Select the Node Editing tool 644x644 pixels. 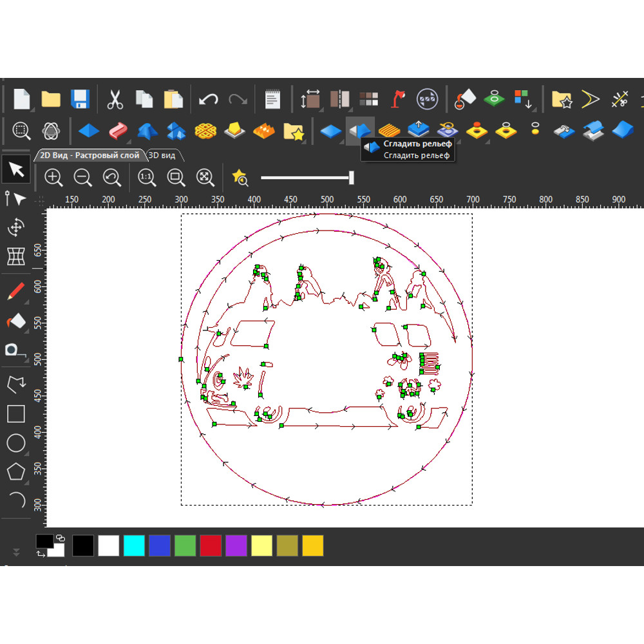(x=15, y=198)
